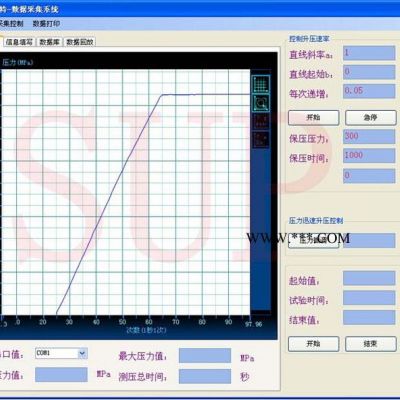
Task: Activate the chart zoom magnifier icon
Action: [261, 103]
